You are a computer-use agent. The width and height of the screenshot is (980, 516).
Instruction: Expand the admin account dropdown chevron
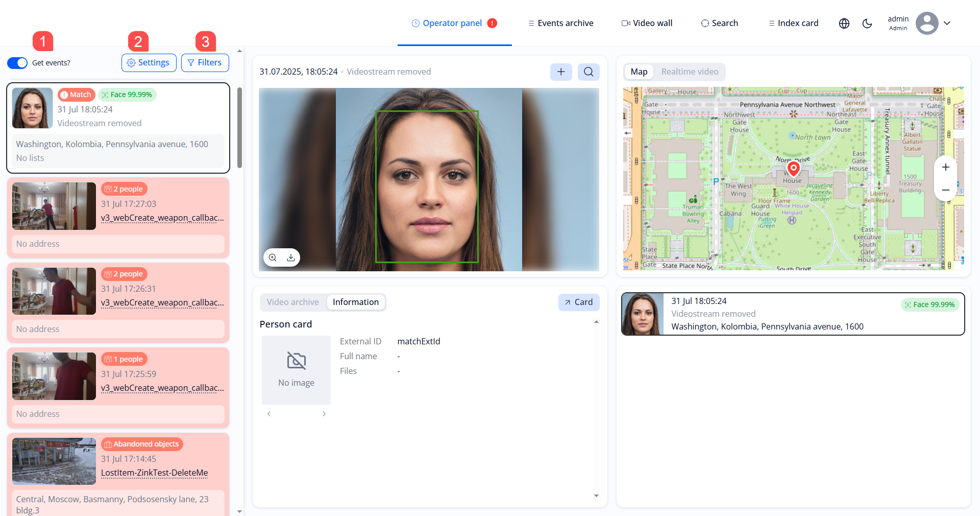[948, 23]
